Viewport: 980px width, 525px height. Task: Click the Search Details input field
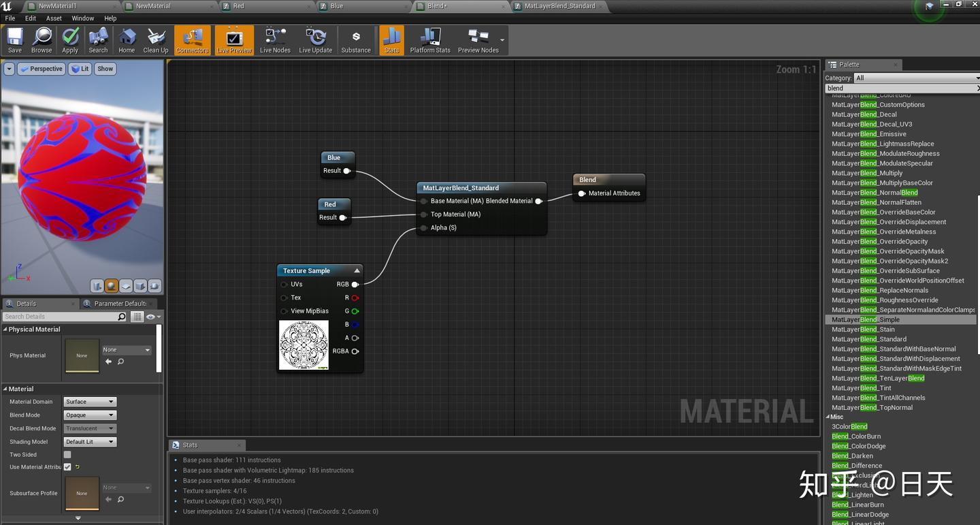60,317
